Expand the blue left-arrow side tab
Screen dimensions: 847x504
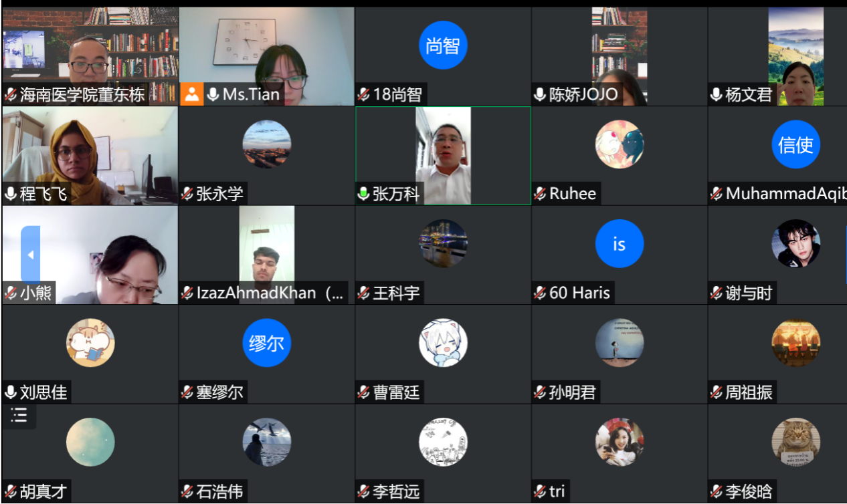click(x=30, y=255)
